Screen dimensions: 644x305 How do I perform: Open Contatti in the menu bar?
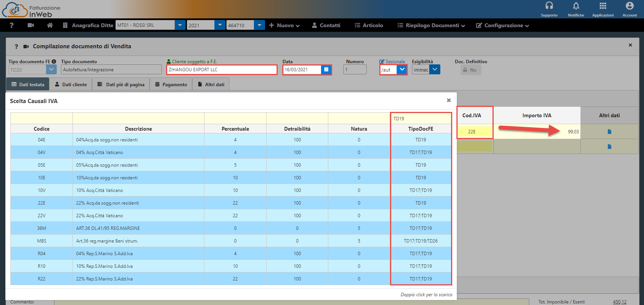tap(326, 25)
